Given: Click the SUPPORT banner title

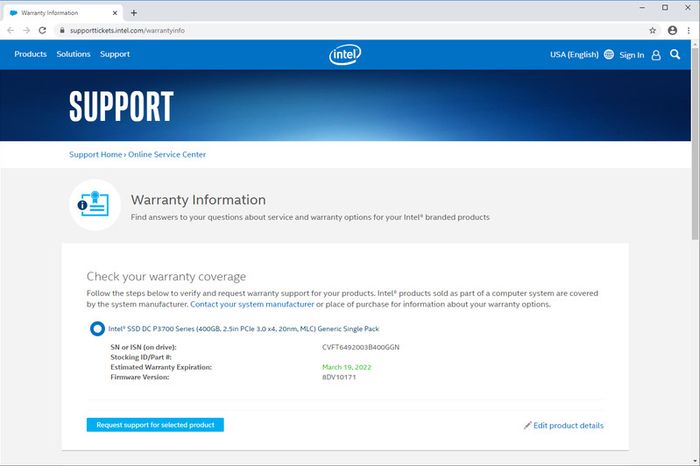Looking at the screenshot, I should point(121,106).
